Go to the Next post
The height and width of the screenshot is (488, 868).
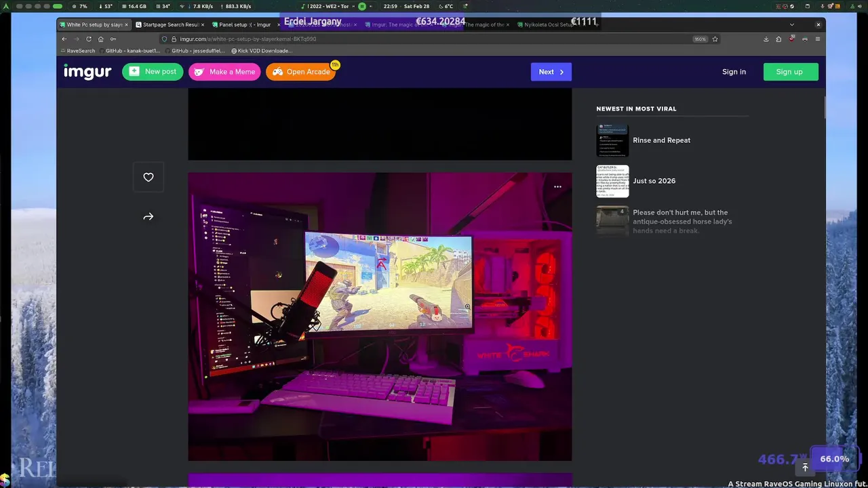(551, 72)
